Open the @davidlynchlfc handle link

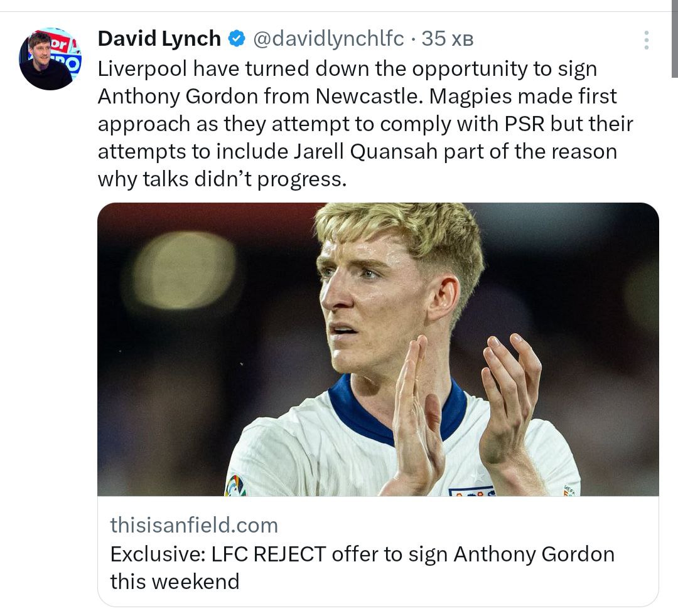328,39
